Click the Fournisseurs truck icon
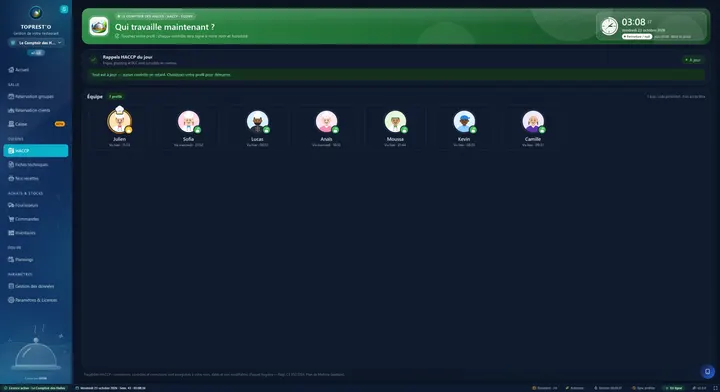This screenshot has width=720, height=392. 11,205
